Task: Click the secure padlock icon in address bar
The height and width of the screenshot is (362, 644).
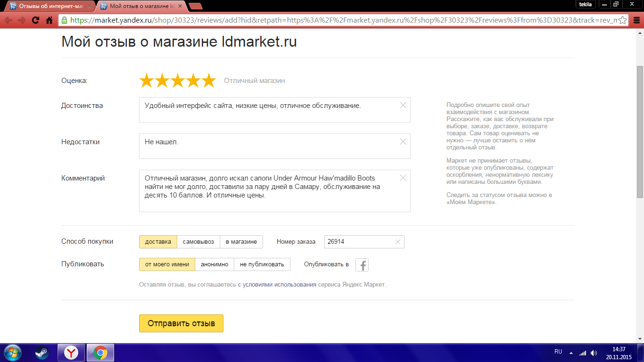Action: 64,20
